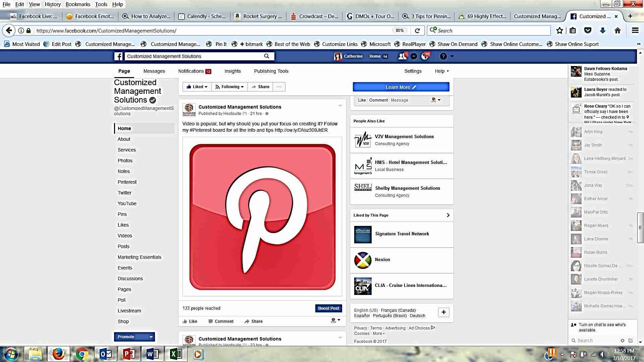Image resolution: width=644 pixels, height=362 pixels.
Task: Open the Help dropdown in page tabs
Action: [442, 71]
